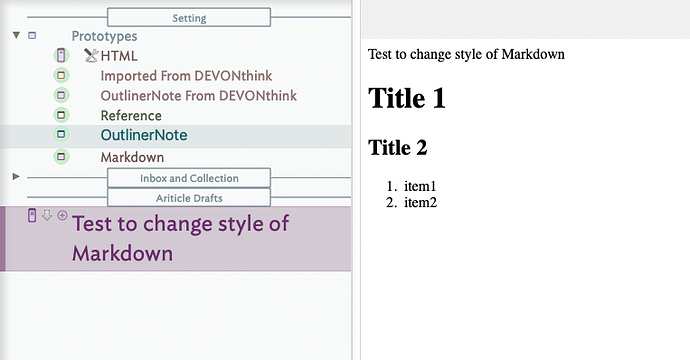Screen dimensions: 690x360
Task: Select the HTML prototype
Action: (119, 56)
